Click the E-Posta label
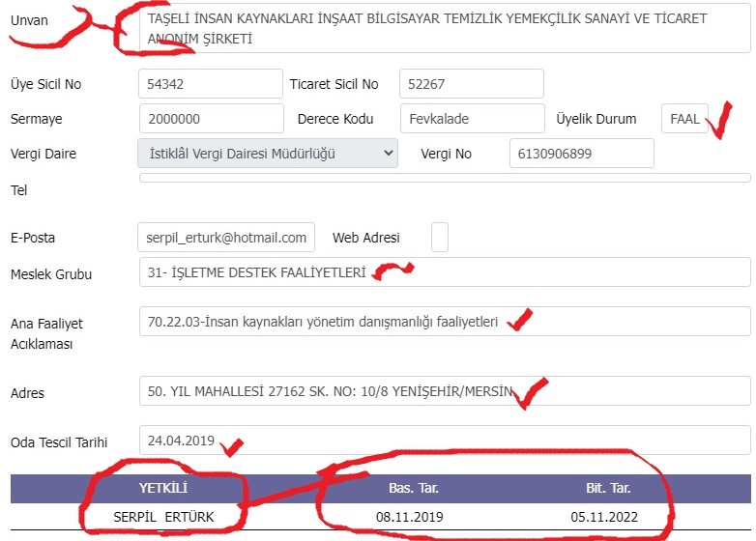 [x=33, y=237]
